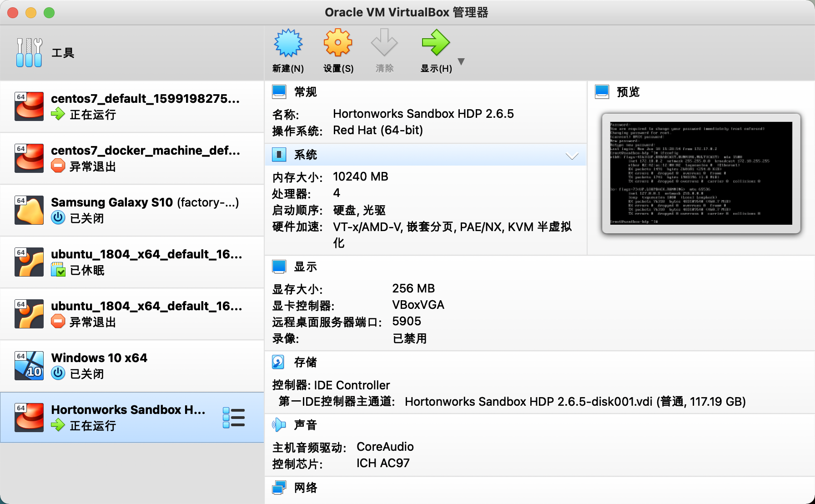This screenshot has width=815, height=504.
Task: Click the Hortonworks Sandbox VM icon in the list
Action: pos(29,418)
